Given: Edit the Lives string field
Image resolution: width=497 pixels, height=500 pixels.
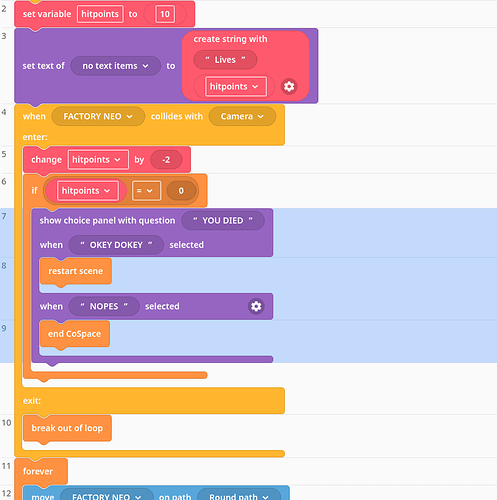Looking at the screenshot, I should click(225, 60).
